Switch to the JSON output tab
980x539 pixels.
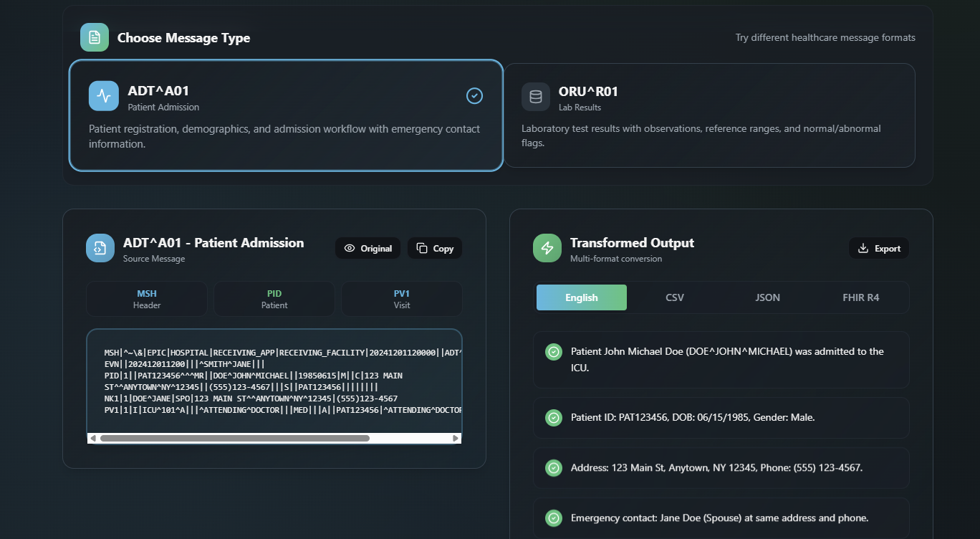(x=768, y=297)
